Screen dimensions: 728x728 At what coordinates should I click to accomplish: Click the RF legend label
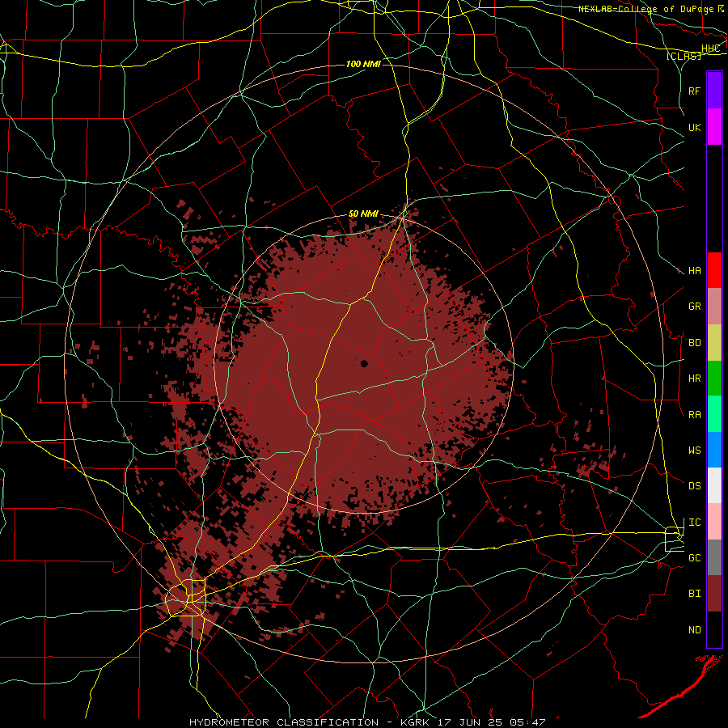[695, 91]
